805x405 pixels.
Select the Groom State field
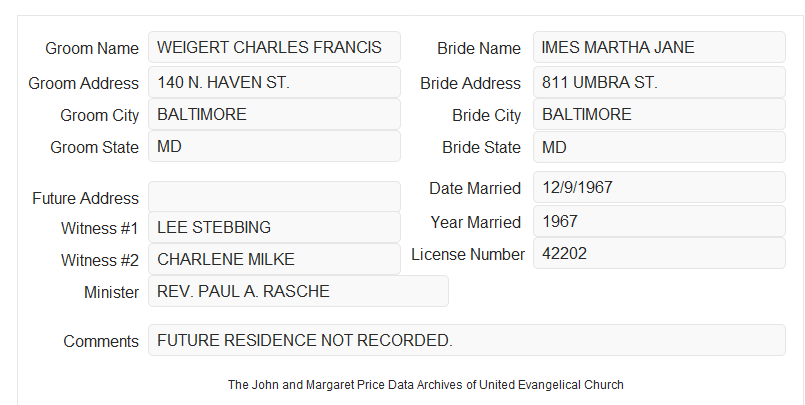click(x=274, y=146)
